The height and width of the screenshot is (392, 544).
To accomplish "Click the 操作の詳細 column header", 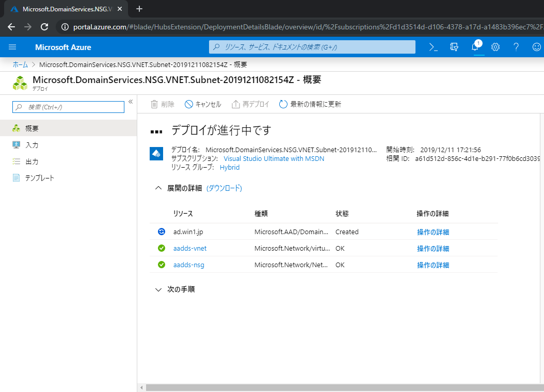I will pos(433,214).
